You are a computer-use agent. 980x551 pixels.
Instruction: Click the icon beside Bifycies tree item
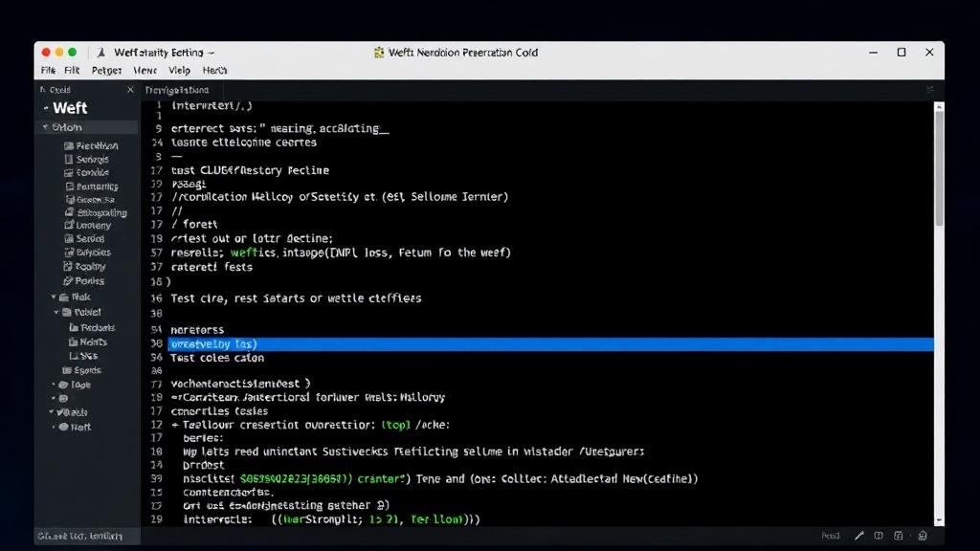69,253
